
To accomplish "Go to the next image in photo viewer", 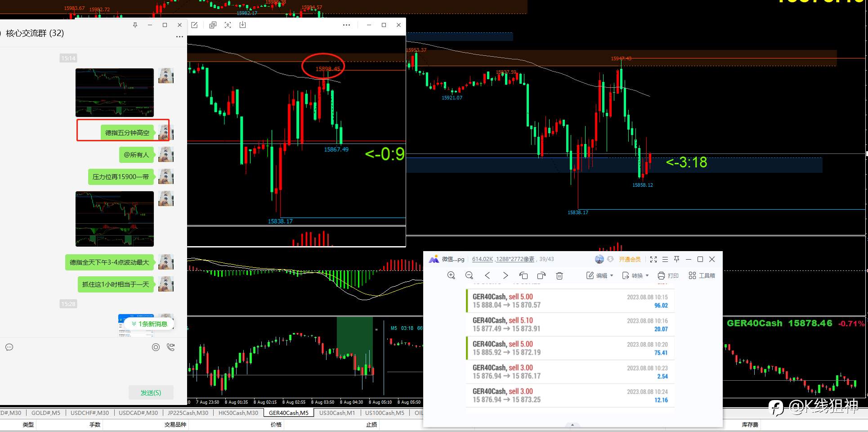I will click(x=506, y=275).
